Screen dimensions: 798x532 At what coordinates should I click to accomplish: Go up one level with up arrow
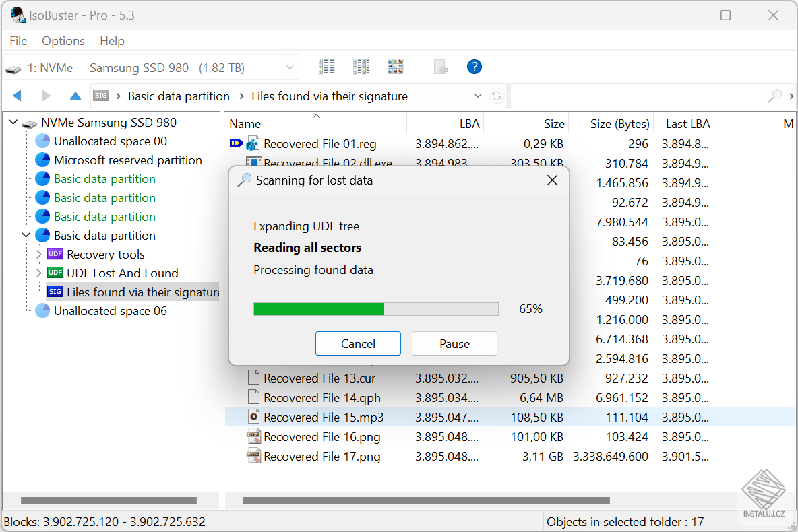click(x=75, y=96)
